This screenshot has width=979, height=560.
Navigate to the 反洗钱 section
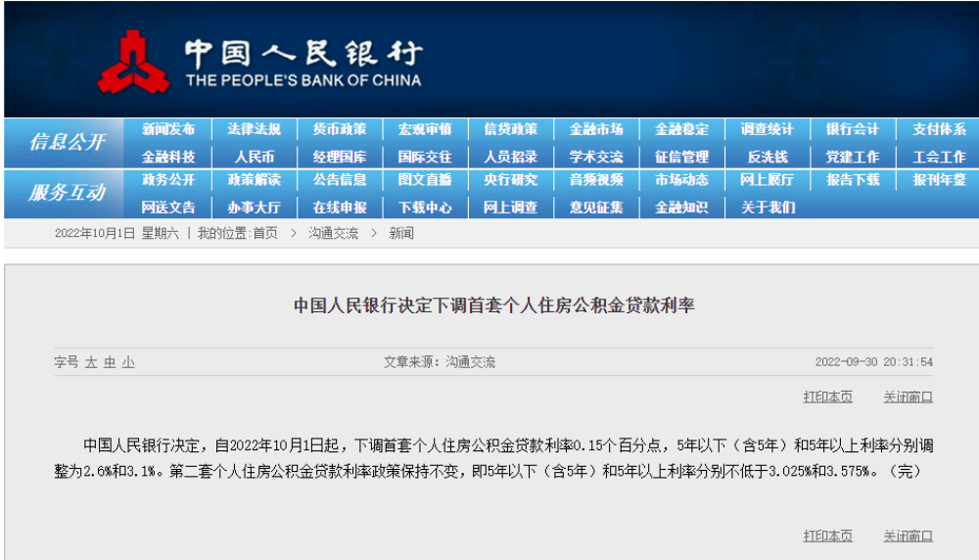point(767,157)
